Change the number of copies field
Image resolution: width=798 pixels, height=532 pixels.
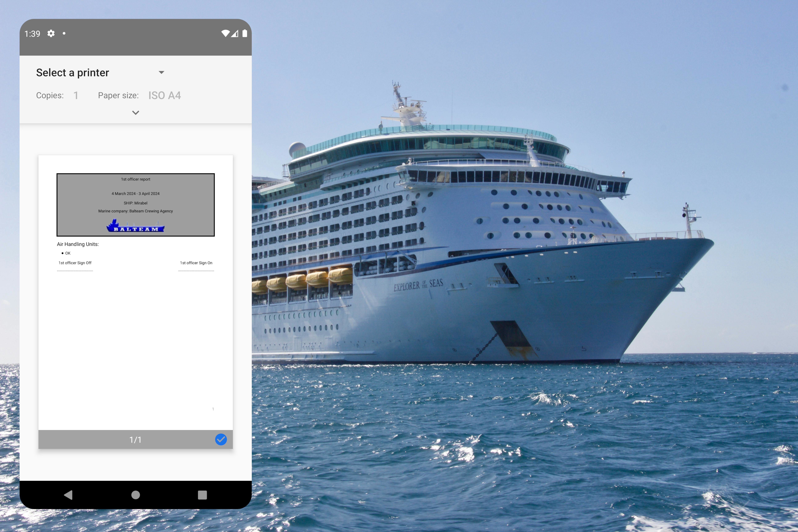click(x=76, y=95)
